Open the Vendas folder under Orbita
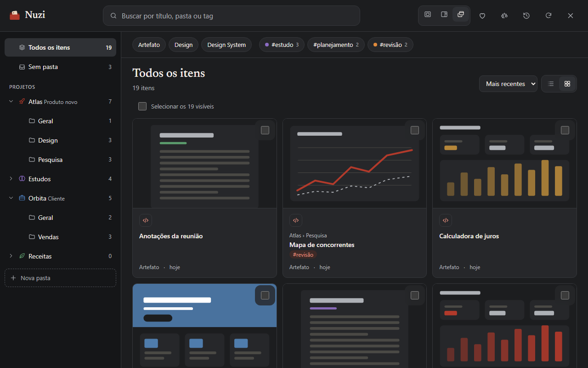 click(x=70, y=237)
